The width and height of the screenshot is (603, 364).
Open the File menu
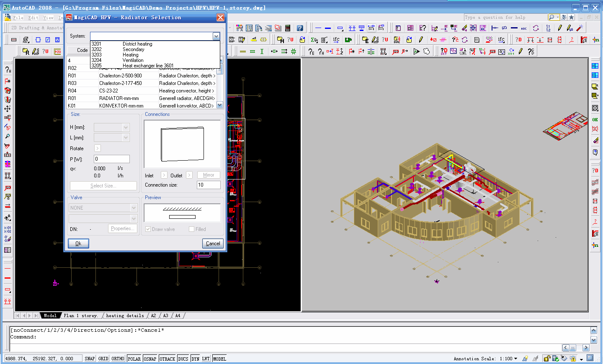tap(18, 18)
